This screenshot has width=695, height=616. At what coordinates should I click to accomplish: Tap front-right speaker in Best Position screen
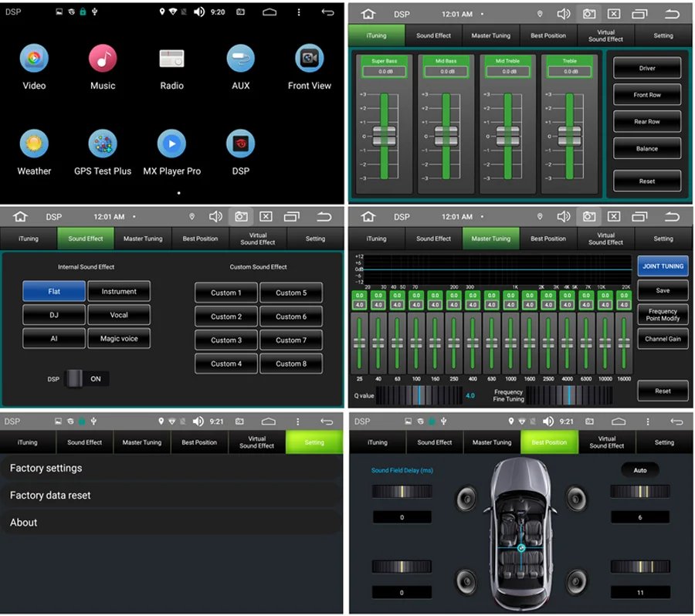pos(576,499)
